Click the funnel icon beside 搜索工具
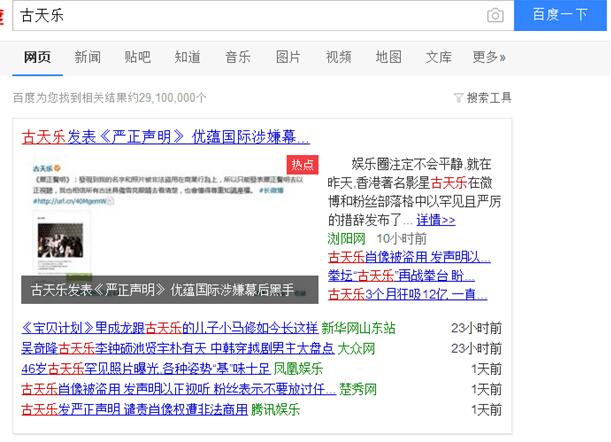This screenshot has width=611, height=442. pos(459,98)
